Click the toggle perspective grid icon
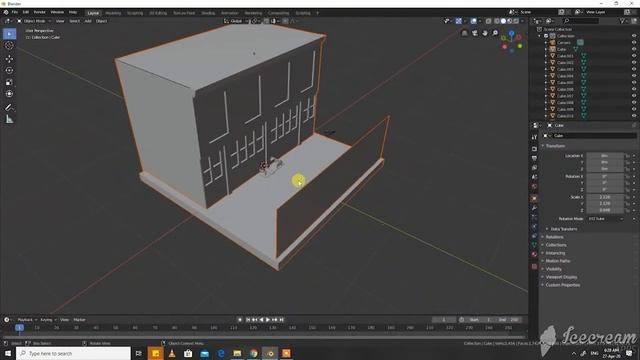Image resolution: width=640 pixels, height=360 pixels. [464, 33]
